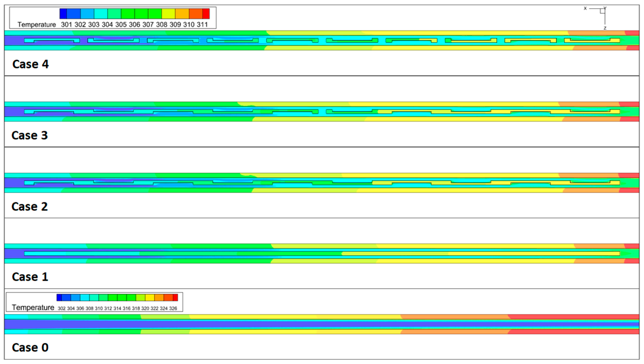644x364 pixels.
Task: Click the 311 value in top legend
Action: 202,25
